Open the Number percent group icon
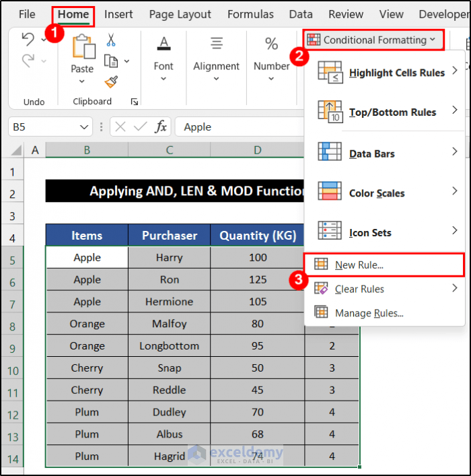Screen dimensions: 471x476 click(271, 43)
